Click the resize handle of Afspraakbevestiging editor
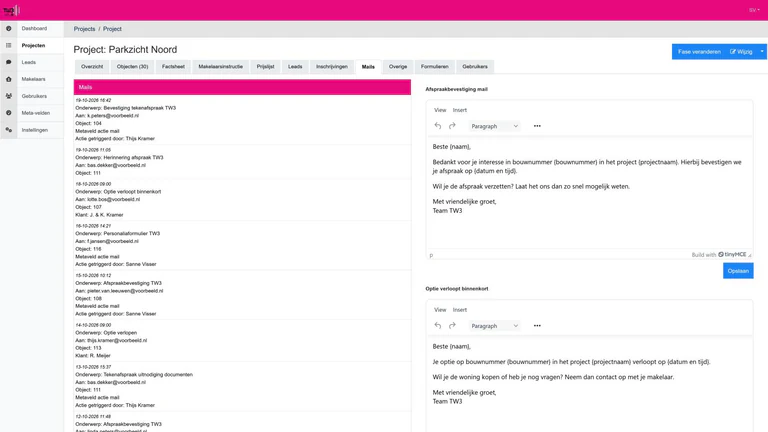Viewport: 768px width, 432px height. [749, 255]
